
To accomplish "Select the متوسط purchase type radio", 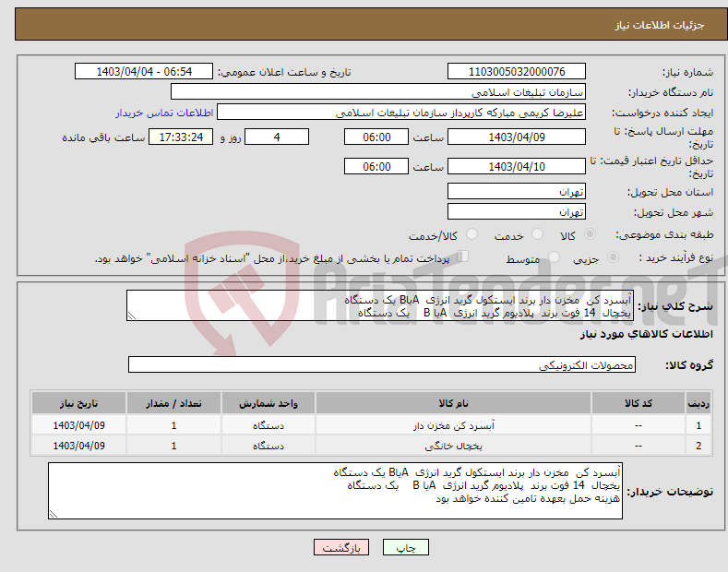I will (x=554, y=257).
